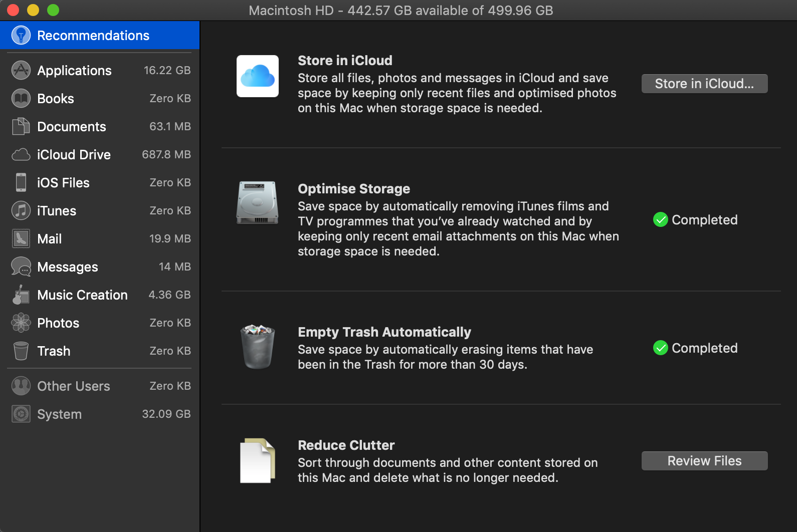Click the 4.36 GB music creation size
The image size is (797, 532).
click(169, 295)
